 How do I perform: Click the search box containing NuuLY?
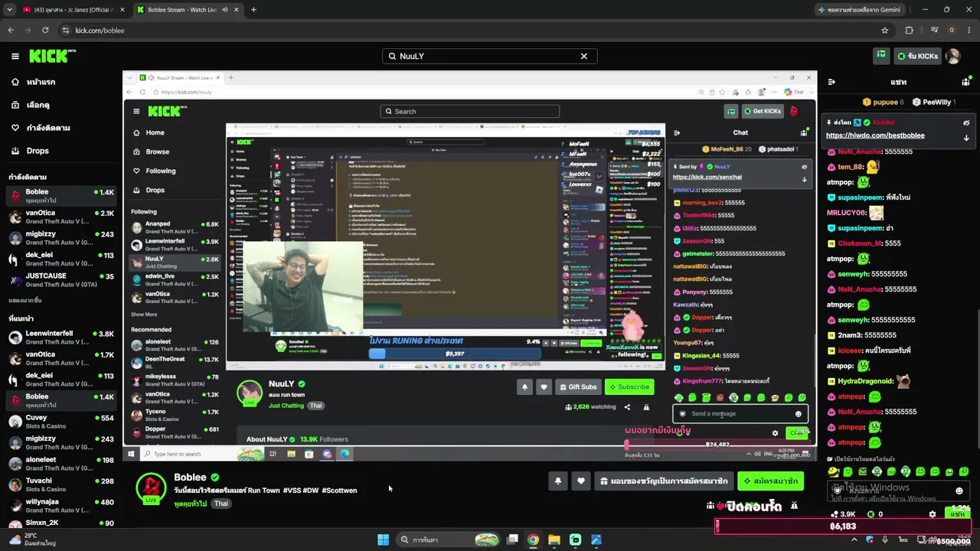point(489,56)
